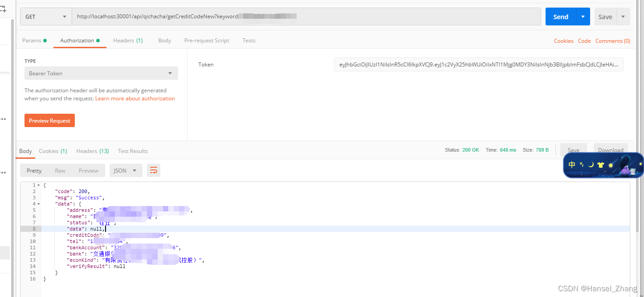Click "Time: 648 ms" text

tap(501, 150)
